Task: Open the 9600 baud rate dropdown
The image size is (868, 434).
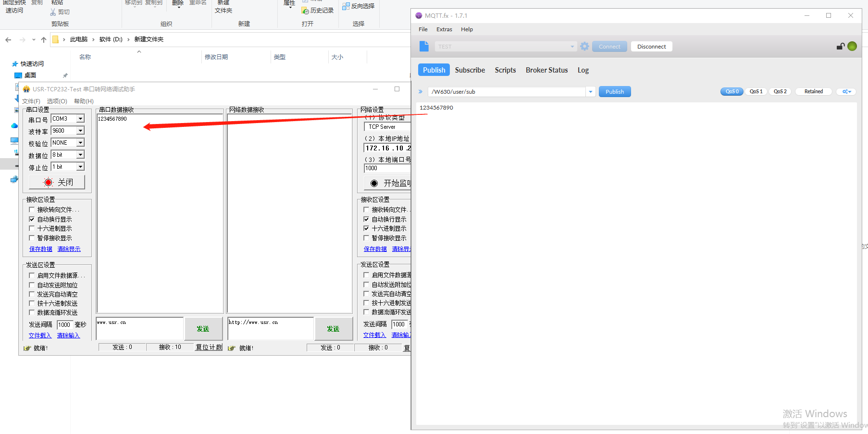Action: 80,131
